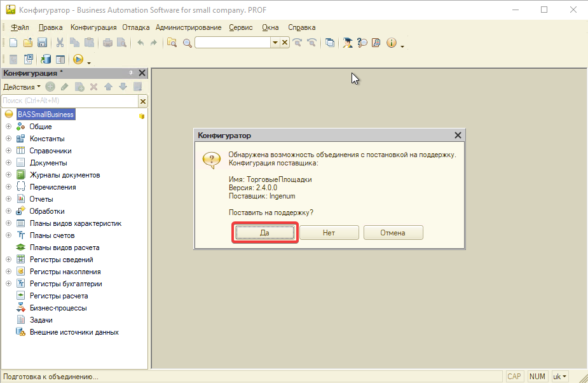Click the Save (floppy disk) toolbar icon
588x383 pixels.
pyautogui.click(x=43, y=43)
